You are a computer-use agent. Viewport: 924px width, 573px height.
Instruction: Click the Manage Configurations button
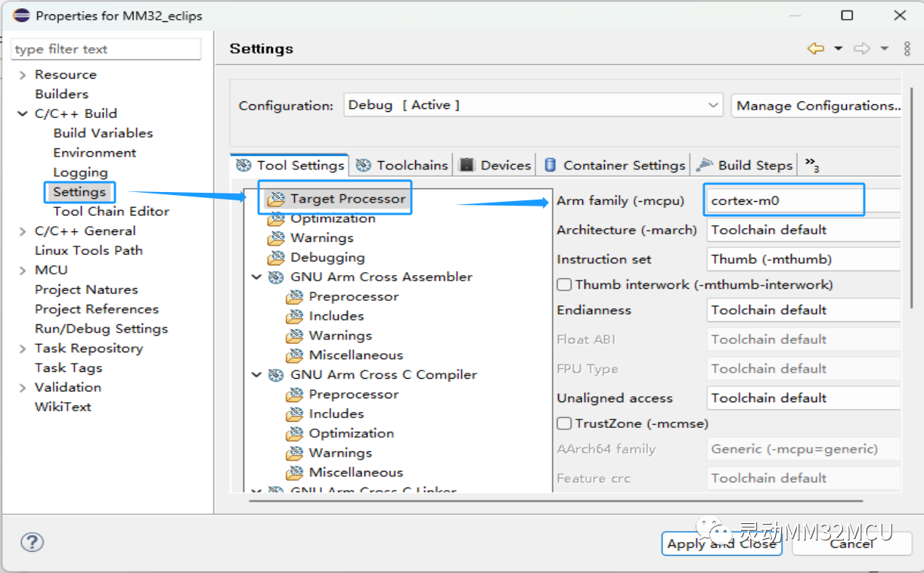click(818, 106)
